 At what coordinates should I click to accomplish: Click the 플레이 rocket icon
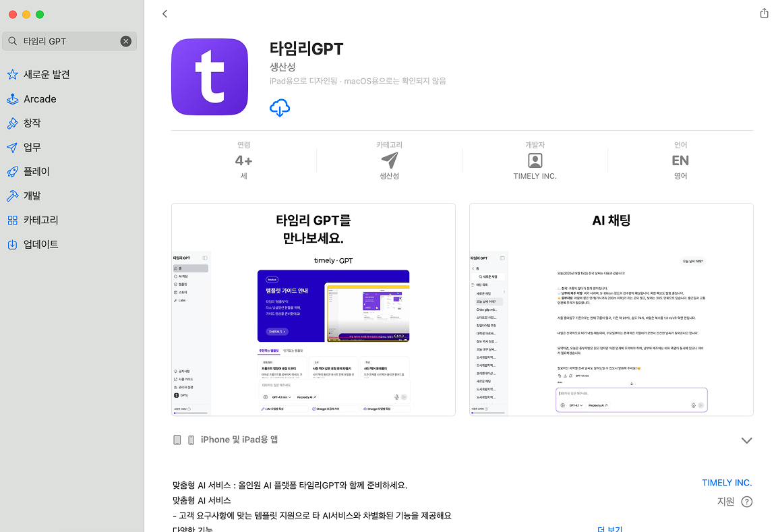[12, 172]
